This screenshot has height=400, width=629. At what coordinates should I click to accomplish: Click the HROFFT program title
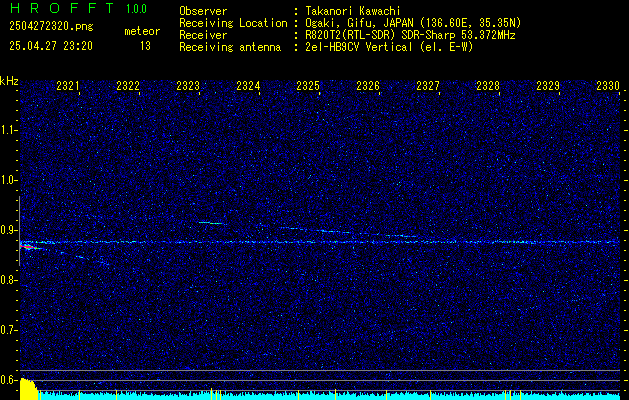[x=61, y=8]
